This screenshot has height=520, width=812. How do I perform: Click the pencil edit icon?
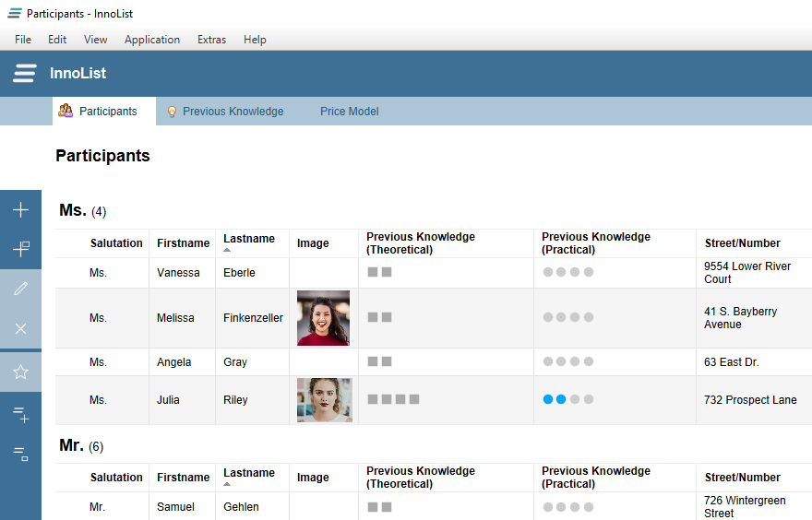(x=20, y=289)
